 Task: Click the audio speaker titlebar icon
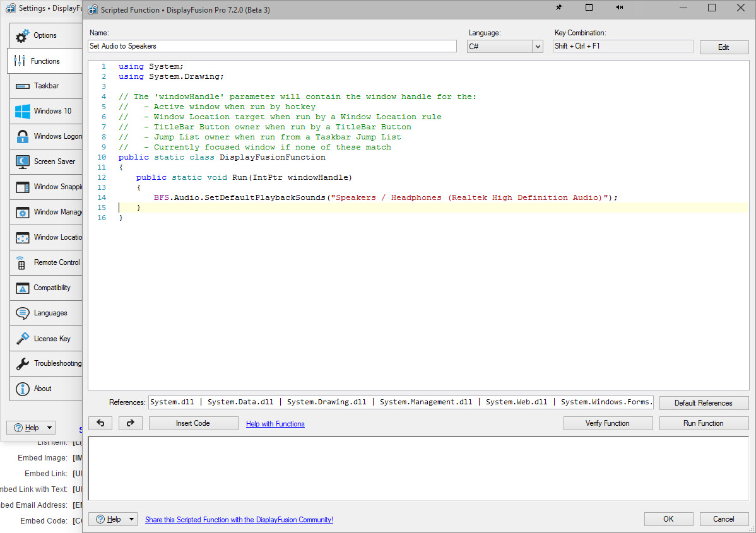(620, 8)
